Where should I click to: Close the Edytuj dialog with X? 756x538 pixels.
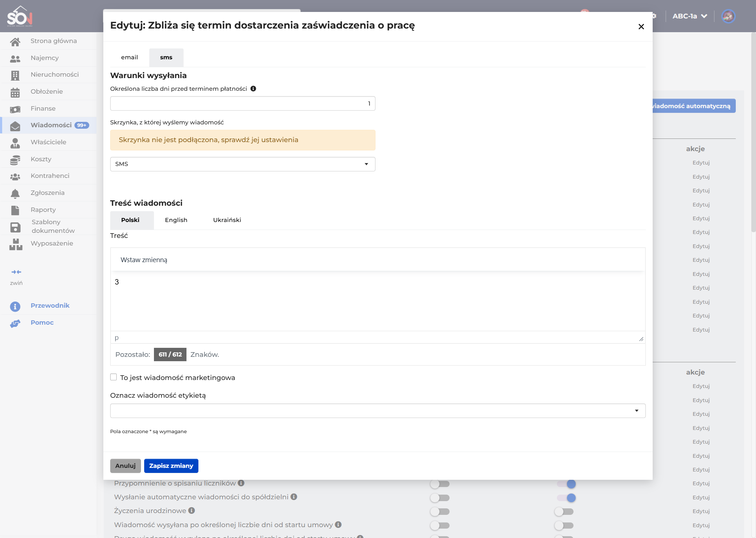click(x=641, y=27)
